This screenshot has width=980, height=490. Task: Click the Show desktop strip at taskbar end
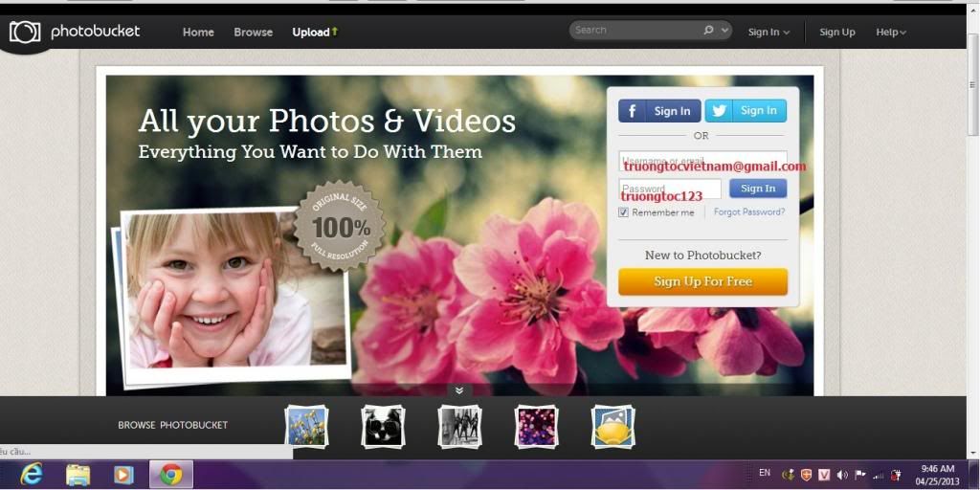[x=973, y=475]
